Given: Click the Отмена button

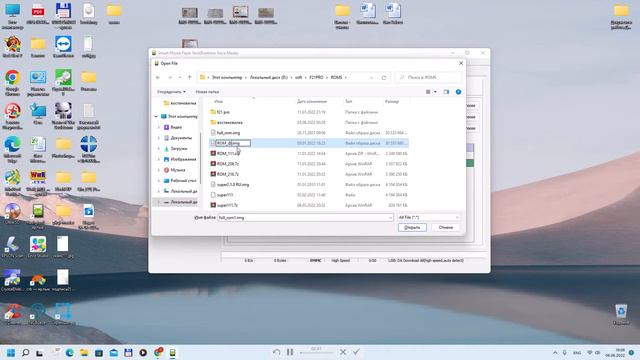Looking at the screenshot, I should tap(446, 227).
